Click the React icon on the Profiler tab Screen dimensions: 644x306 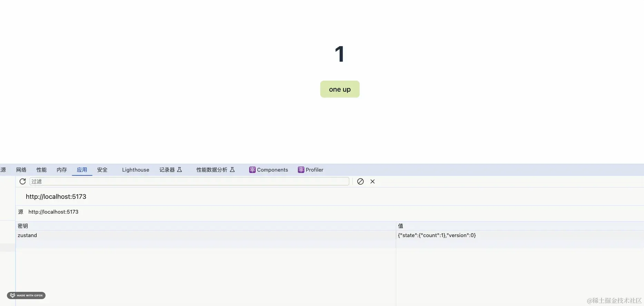point(301,170)
